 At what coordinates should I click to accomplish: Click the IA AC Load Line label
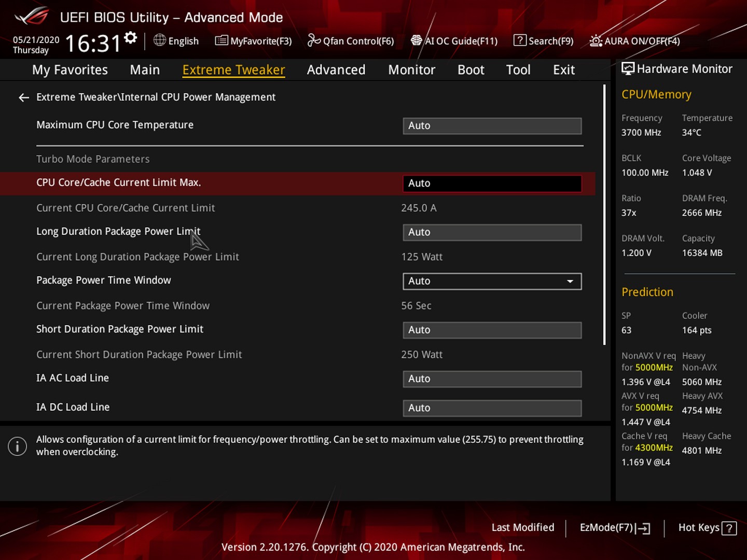pyautogui.click(x=73, y=378)
